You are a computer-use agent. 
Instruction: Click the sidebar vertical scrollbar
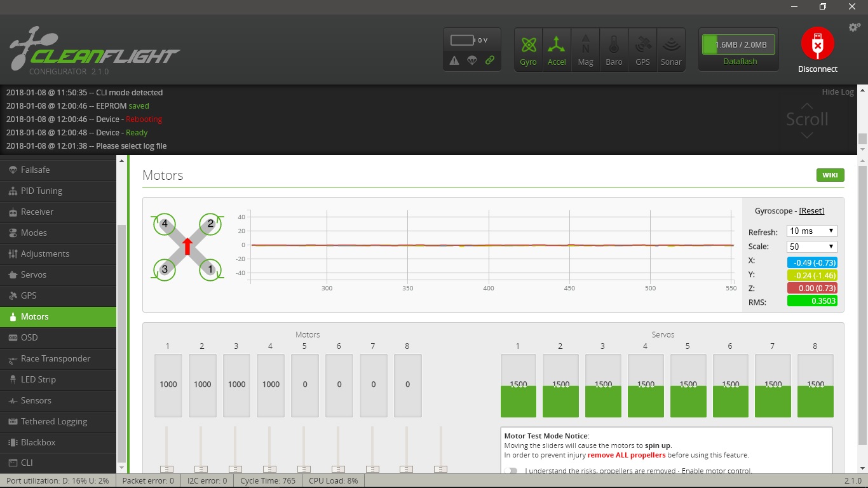coord(121,343)
